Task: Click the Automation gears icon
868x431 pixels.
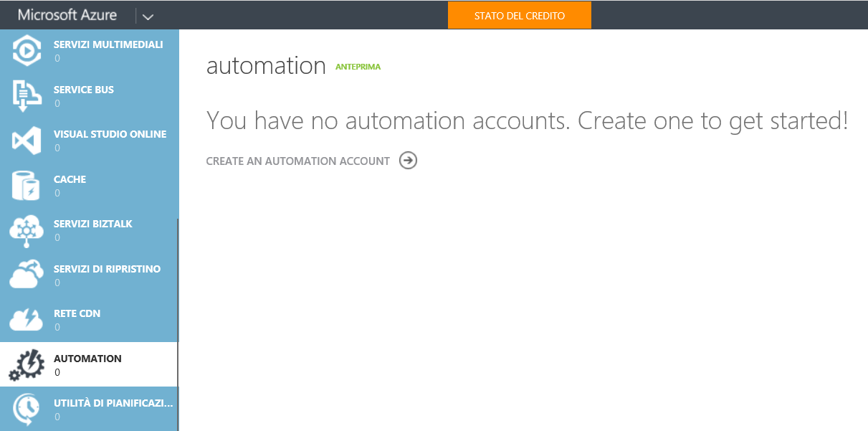Action: [27, 365]
